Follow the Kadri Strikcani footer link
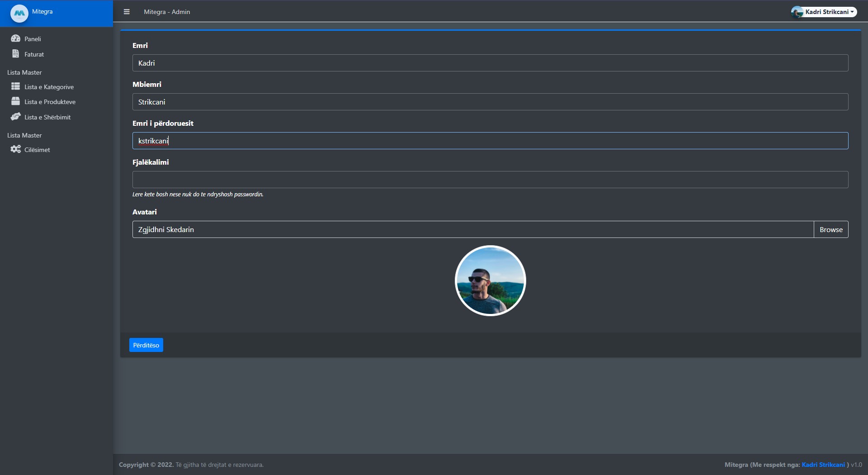Image resolution: width=868 pixels, height=475 pixels. click(823, 465)
